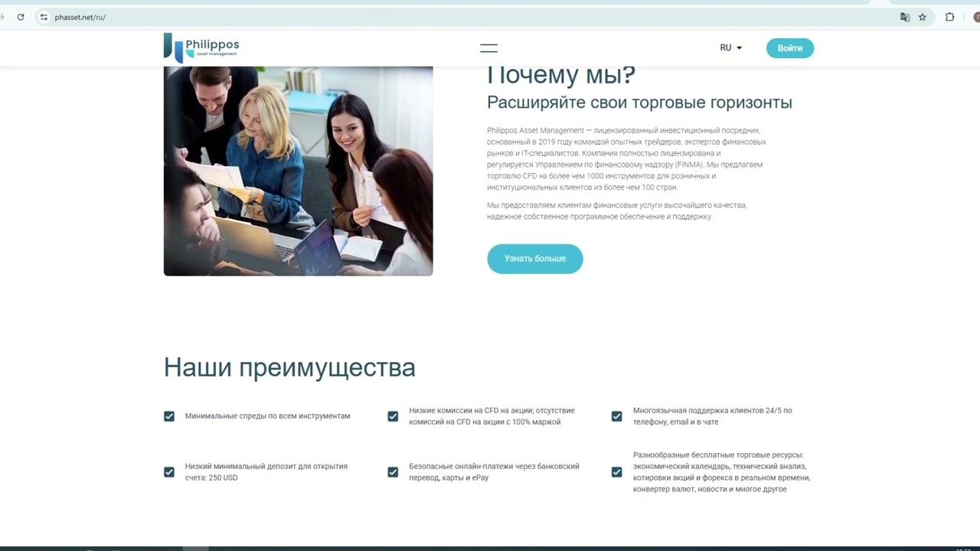Click the heading Наши преимущества
This screenshot has width=980, height=551.
pyautogui.click(x=289, y=367)
